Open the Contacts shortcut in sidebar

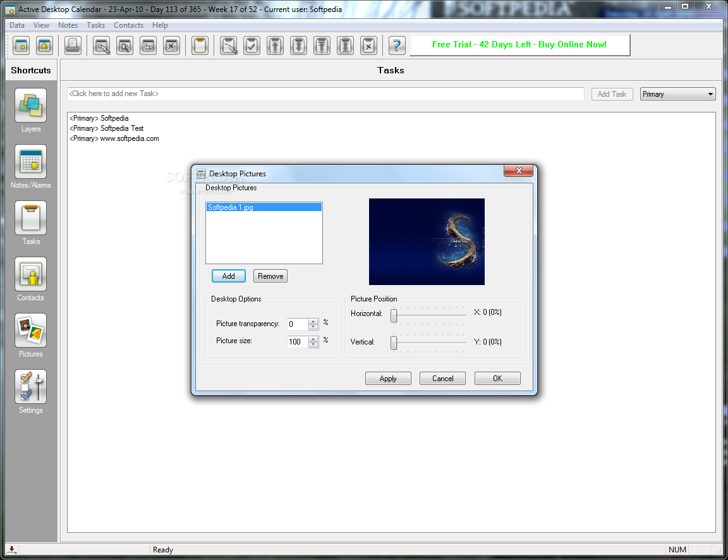point(30,274)
